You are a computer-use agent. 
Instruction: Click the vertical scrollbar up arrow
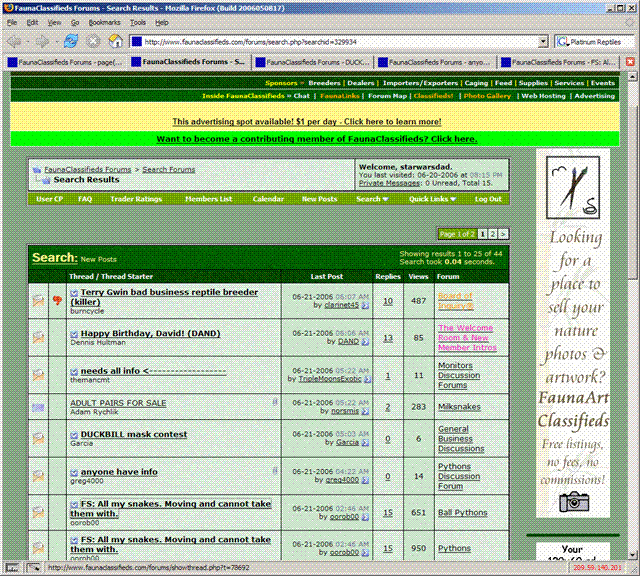tap(632, 76)
